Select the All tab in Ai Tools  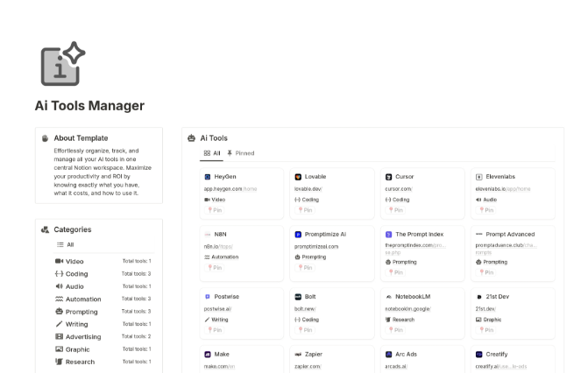[212, 153]
